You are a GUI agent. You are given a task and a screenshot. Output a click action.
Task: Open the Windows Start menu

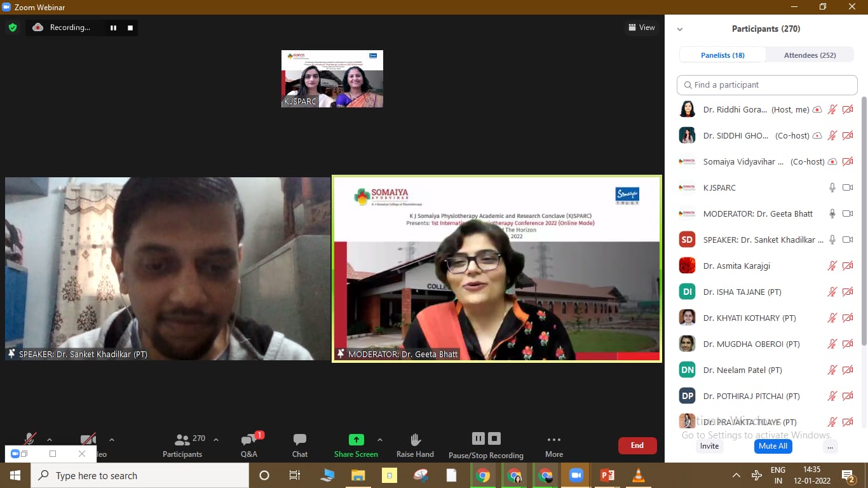click(15, 475)
